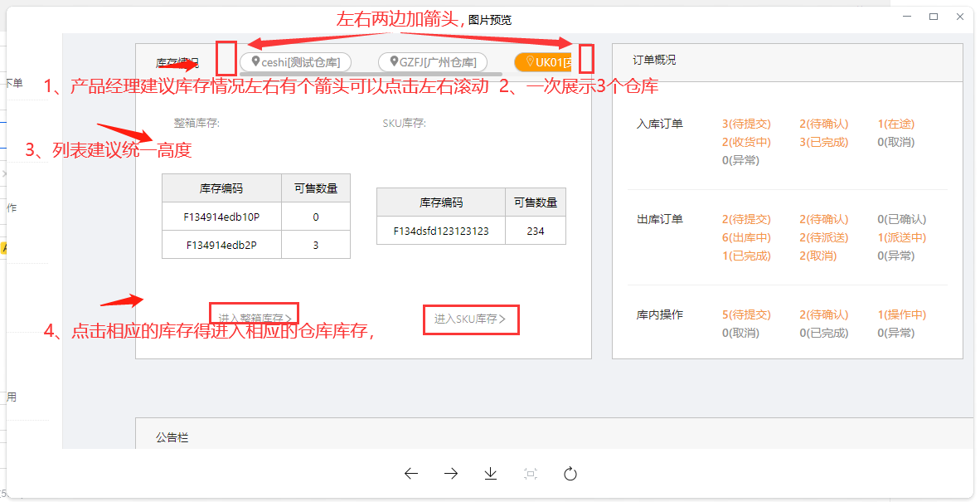The height and width of the screenshot is (502, 980).
Task: Click 5(待提交) under 库内操作
Action: point(746,315)
